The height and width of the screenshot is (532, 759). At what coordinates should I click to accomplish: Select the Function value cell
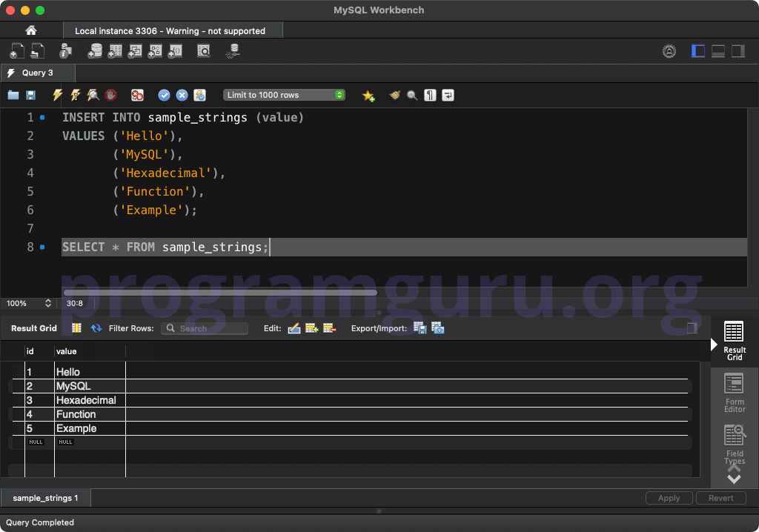pos(90,414)
